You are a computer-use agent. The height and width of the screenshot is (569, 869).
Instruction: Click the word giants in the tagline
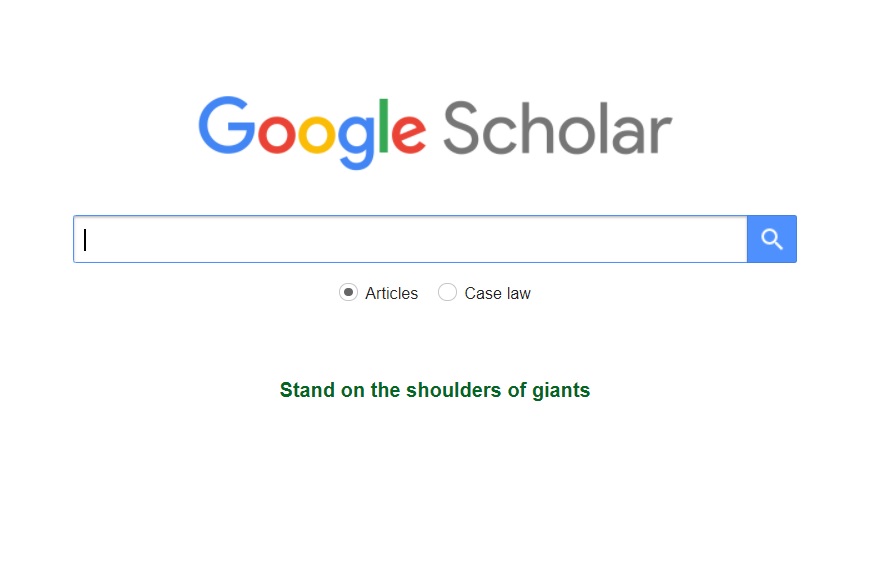click(561, 390)
